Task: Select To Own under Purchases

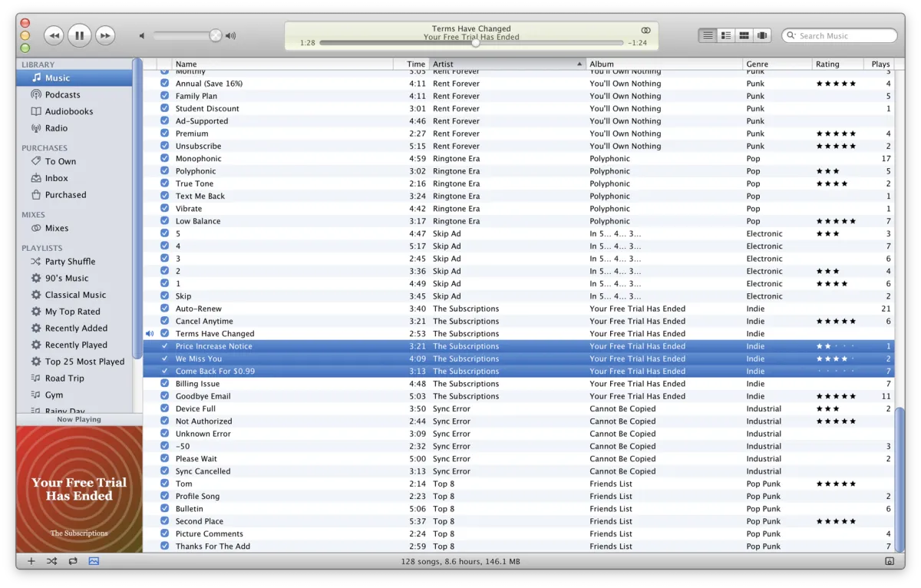Action: [74, 161]
